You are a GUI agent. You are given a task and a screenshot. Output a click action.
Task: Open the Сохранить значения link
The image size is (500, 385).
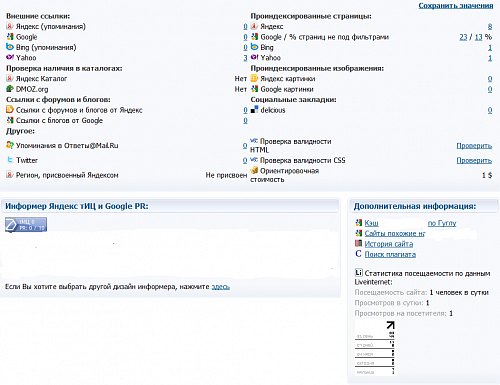[456, 6]
